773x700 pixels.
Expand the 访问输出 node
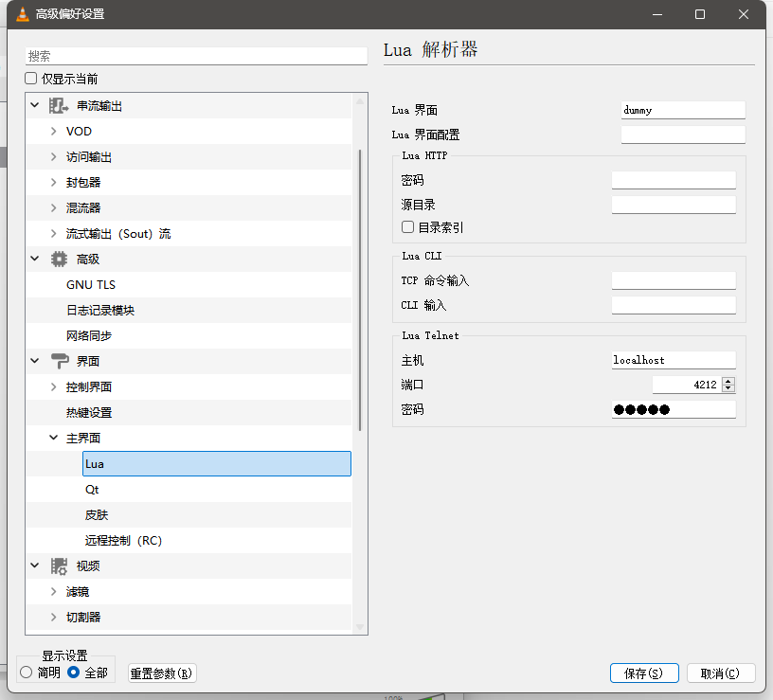pyautogui.click(x=54, y=156)
